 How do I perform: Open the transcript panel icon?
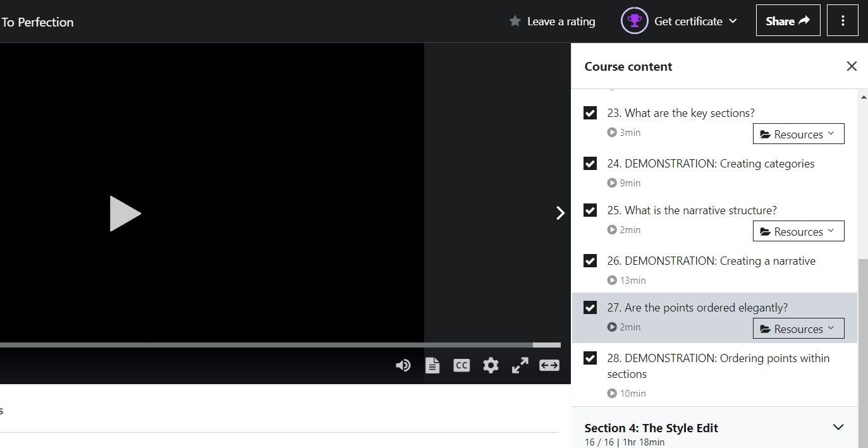[432, 365]
